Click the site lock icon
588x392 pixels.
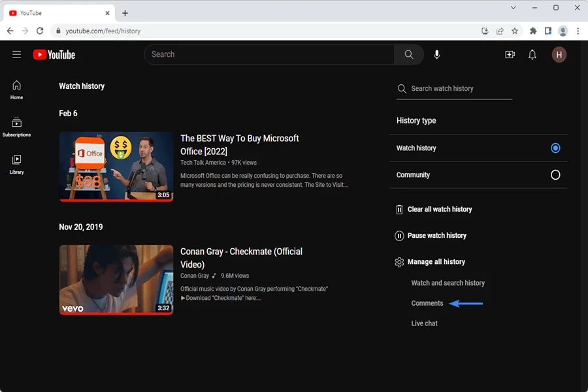click(58, 31)
